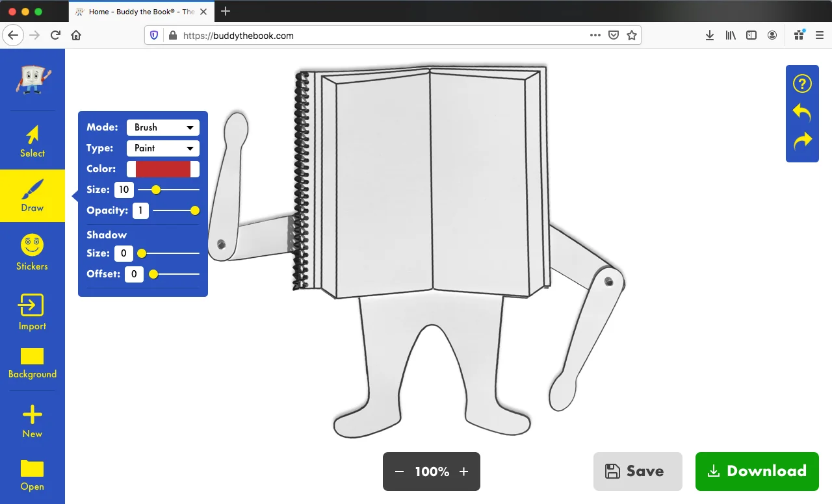This screenshot has width=832, height=504.
Task: Click the brush Size value field
Action: (x=124, y=190)
